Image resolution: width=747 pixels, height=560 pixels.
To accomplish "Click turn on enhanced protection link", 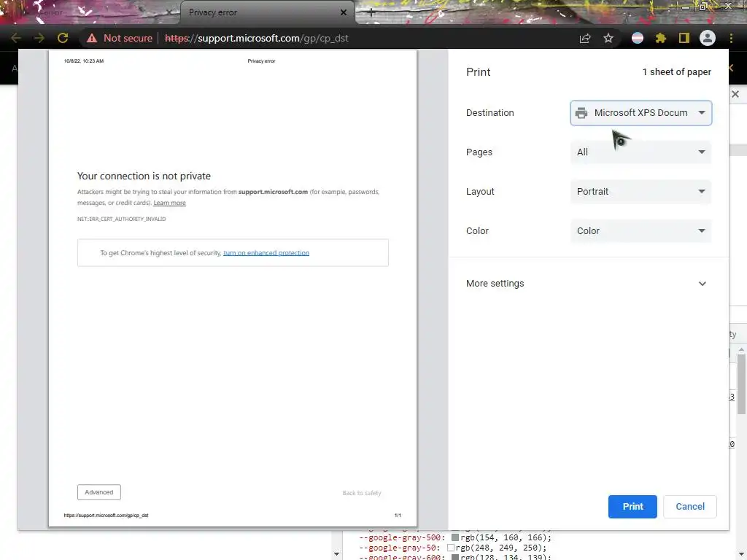I will click(266, 253).
